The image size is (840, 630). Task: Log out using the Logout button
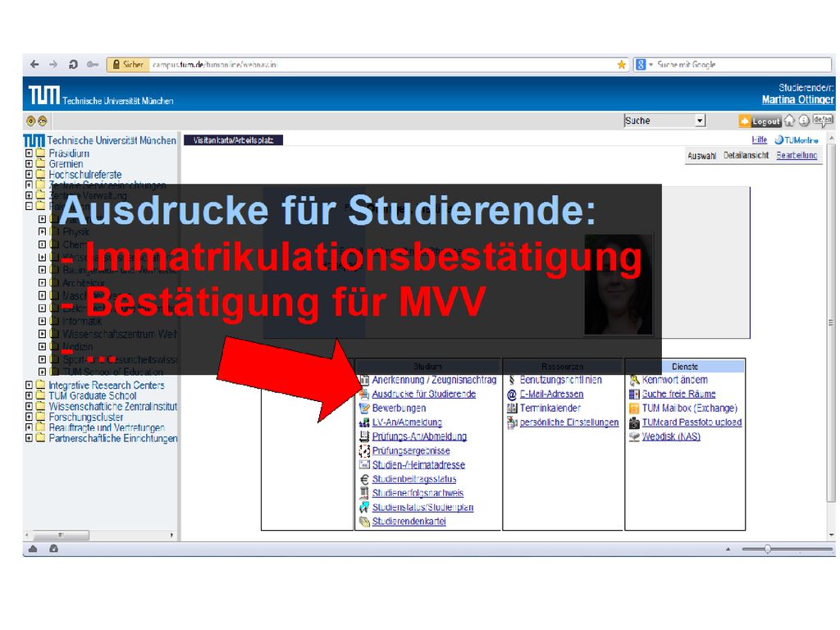tap(759, 121)
